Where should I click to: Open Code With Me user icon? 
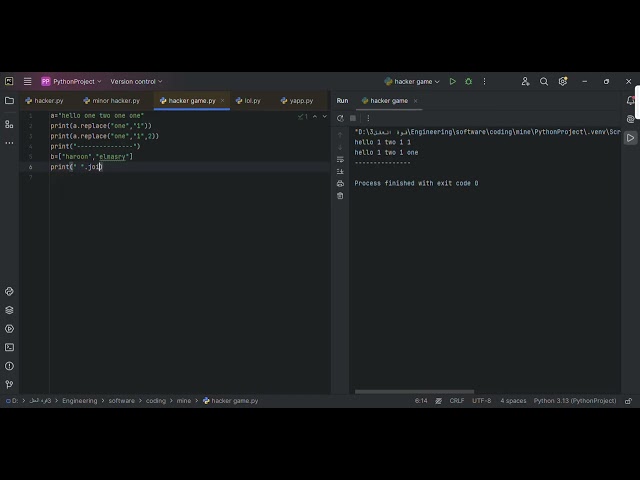tap(525, 82)
